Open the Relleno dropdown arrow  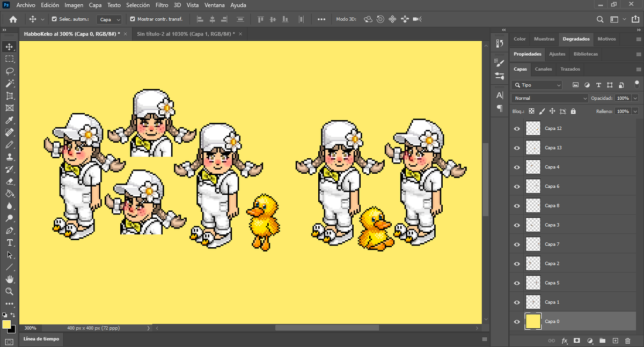(x=635, y=112)
